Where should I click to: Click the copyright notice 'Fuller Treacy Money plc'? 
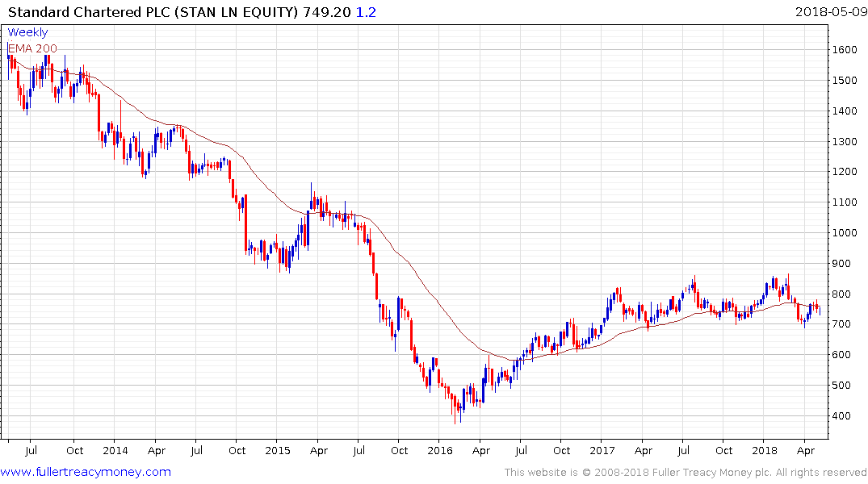pos(711,473)
